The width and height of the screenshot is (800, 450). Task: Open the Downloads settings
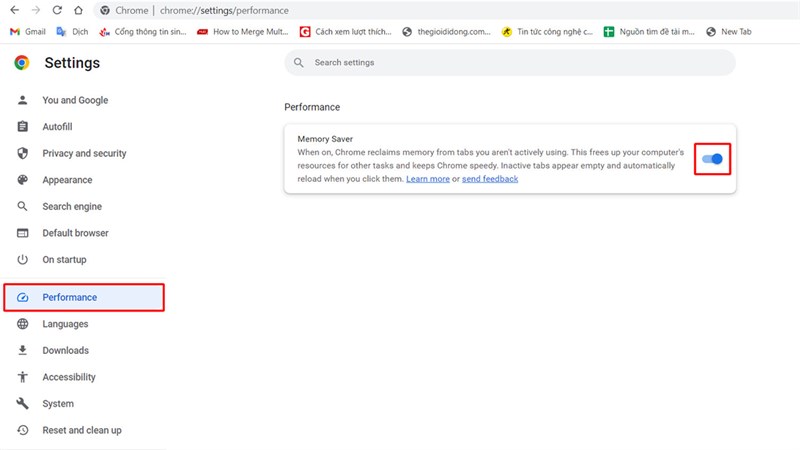65,350
